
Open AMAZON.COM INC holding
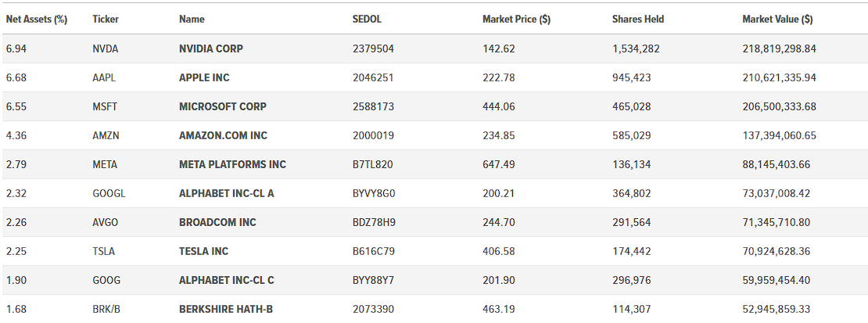(223, 135)
